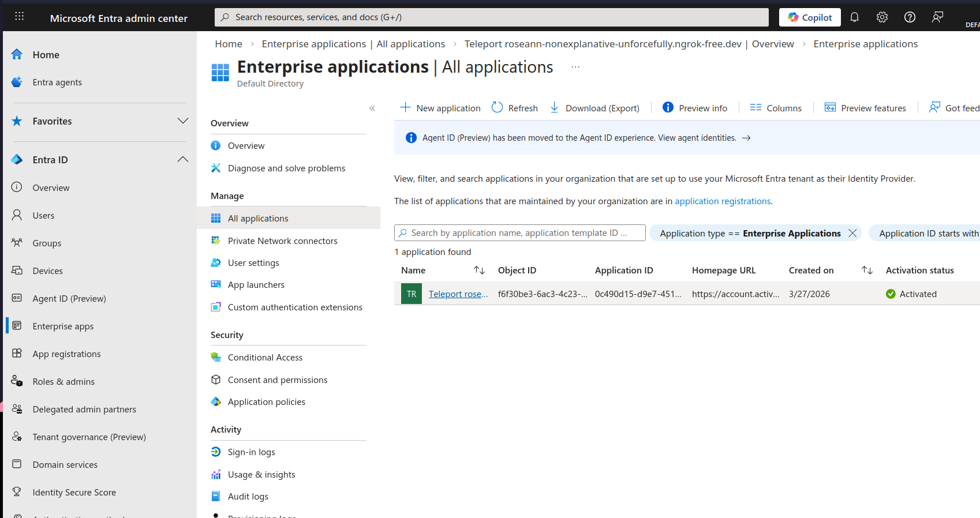The image size is (980, 518).
Task: Click the Audit logs icon
Action: tap(216, 496)
